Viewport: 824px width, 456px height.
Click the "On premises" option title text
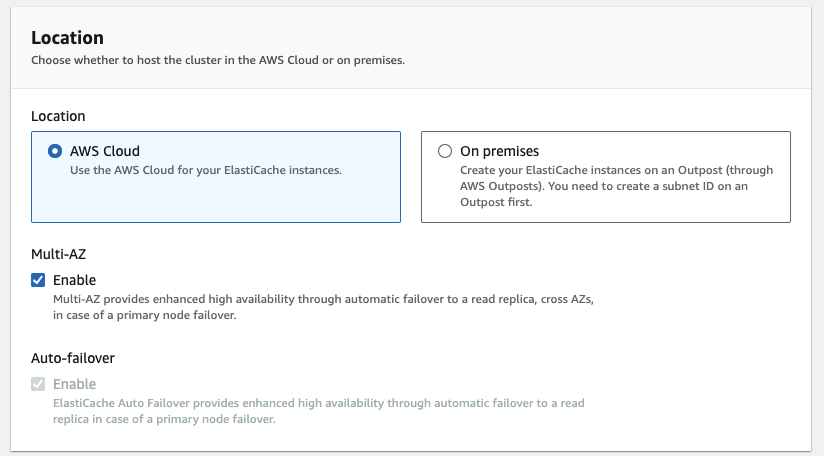(499, 152)
